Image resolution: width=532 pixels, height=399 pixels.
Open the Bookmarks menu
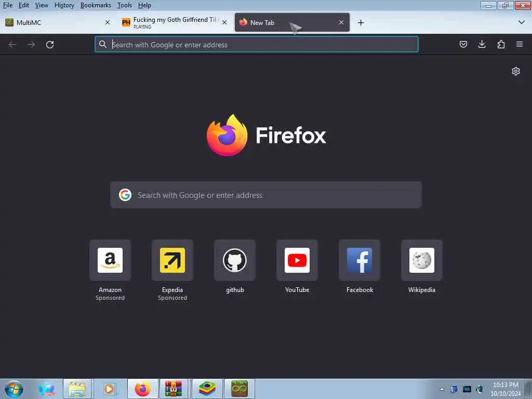pos(96,5)
